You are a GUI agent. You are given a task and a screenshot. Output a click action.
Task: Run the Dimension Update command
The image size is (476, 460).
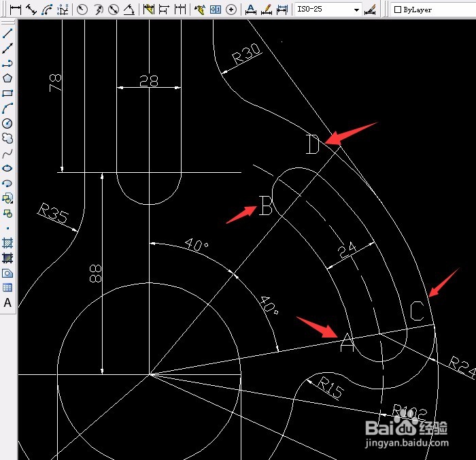point(282,10)
